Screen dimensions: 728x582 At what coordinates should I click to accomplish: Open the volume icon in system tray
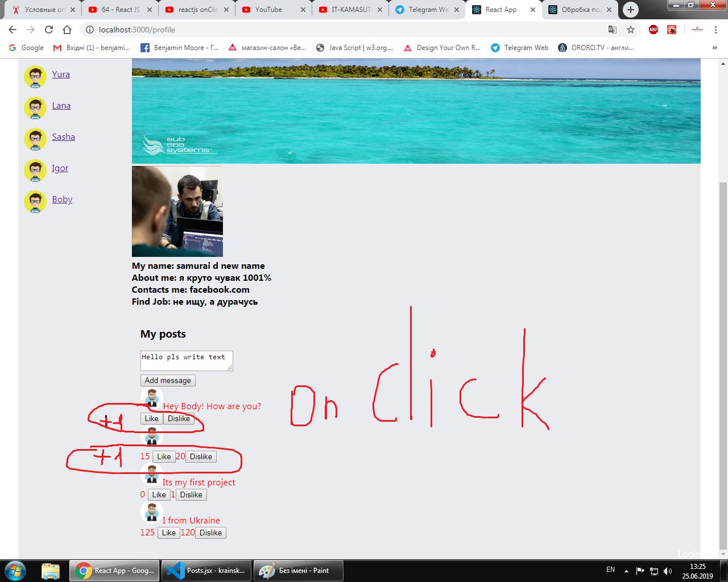click(668, 571)
